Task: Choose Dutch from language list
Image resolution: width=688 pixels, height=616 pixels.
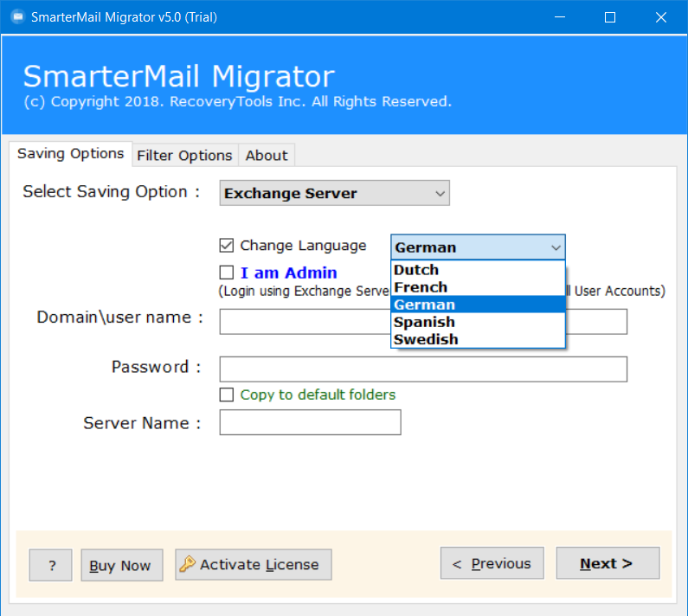Action: tap(478, 270)
